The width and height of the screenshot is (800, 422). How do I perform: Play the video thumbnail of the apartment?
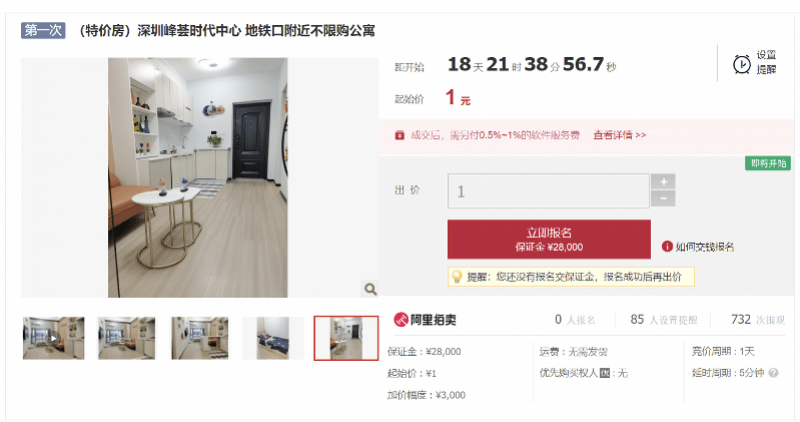[54, 338]
